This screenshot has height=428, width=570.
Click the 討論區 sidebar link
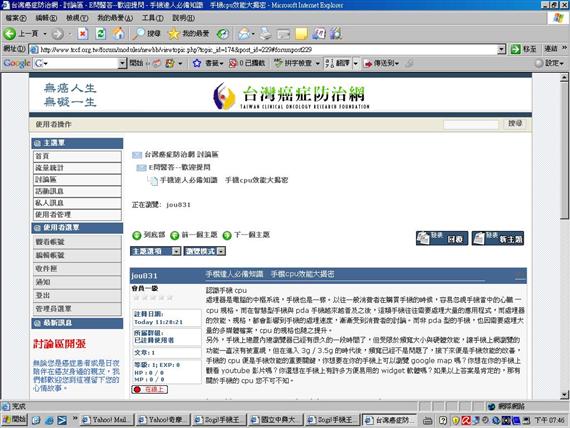point(77,180)
